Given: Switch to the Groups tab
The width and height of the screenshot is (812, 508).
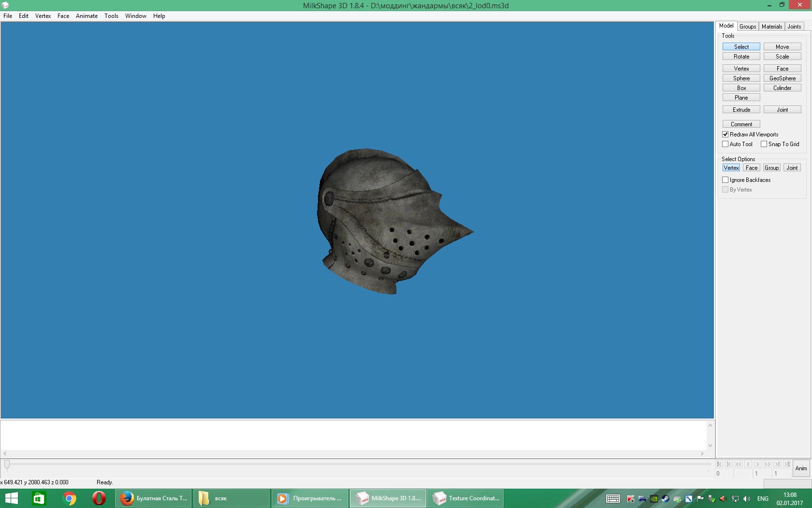Looking at the screenshot, I should click(748, 27).
